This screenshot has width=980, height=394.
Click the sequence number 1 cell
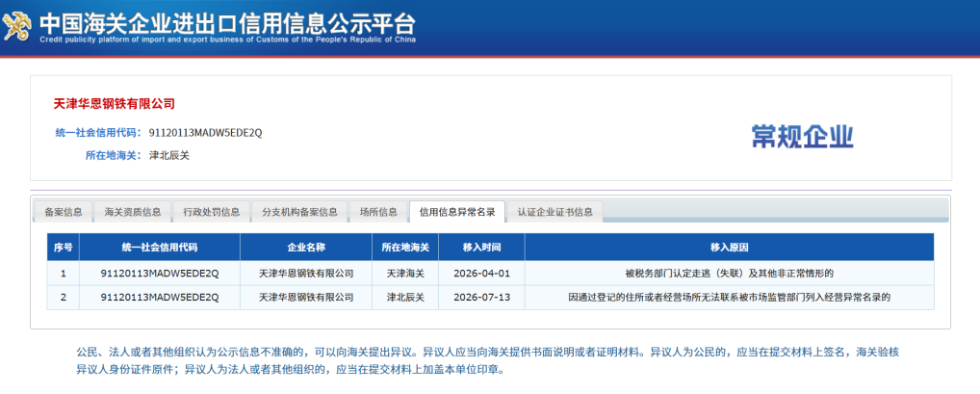click(64, 274)
